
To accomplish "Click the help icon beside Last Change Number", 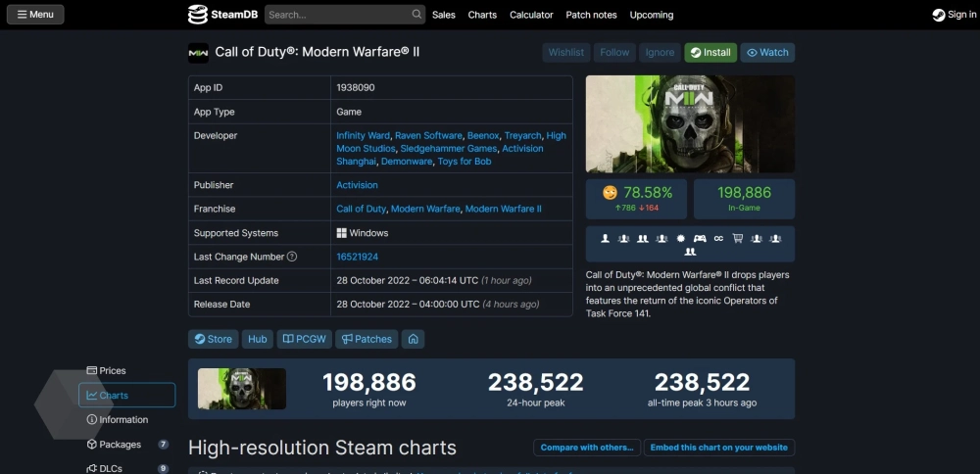I will 292,257.
